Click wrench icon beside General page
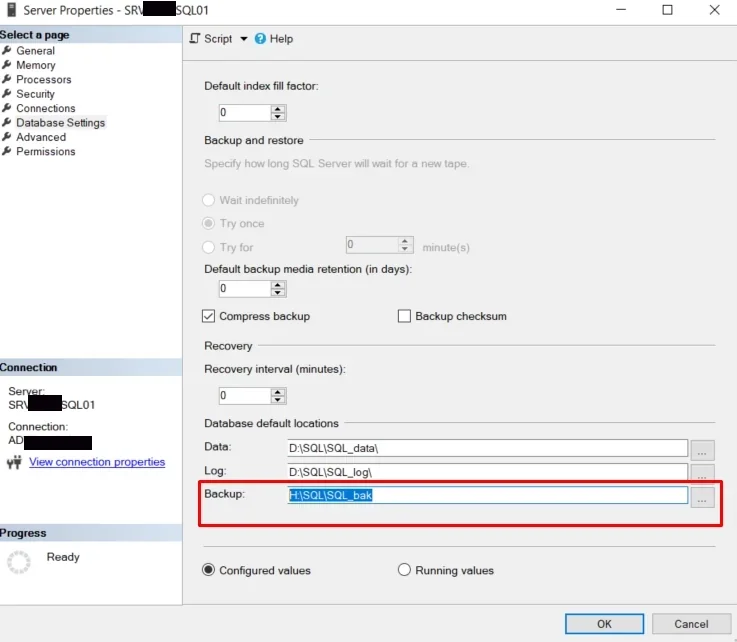The height and width of the screenshot is (642, 737). coord(7,50)
